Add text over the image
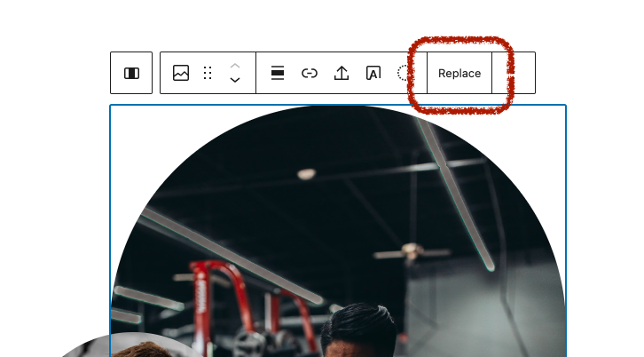Image resolution: width=644 pixels, height=357 pixels. 373,73
